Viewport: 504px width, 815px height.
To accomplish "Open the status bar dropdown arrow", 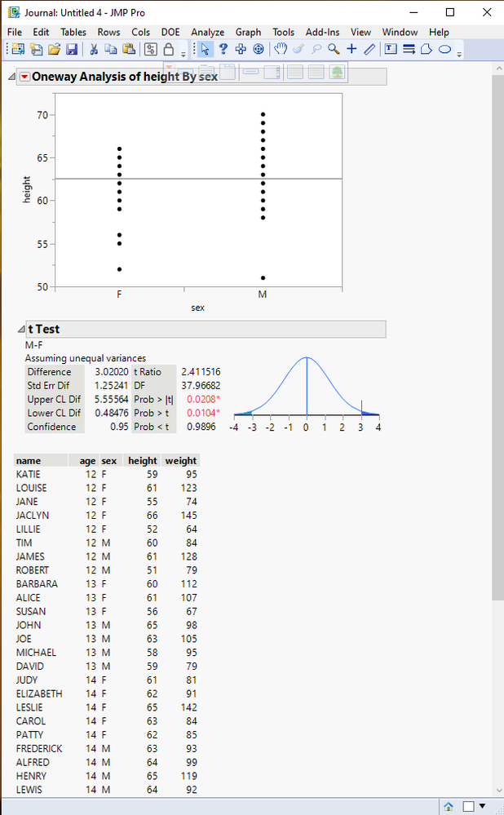I will tap(483, 807).
